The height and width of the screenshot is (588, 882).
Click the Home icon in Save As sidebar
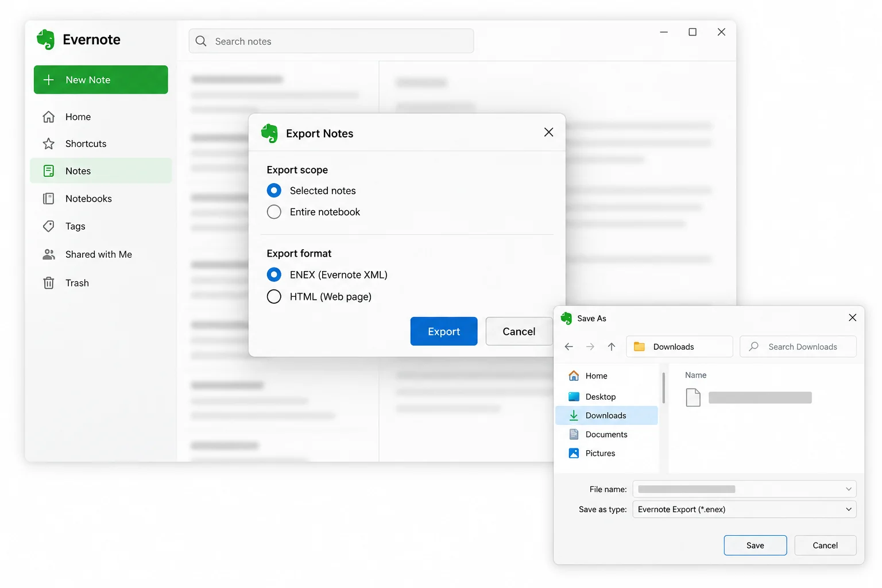tap(574, 376)
